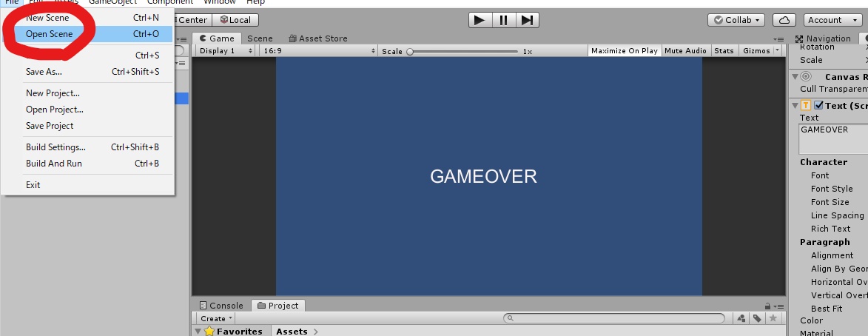This screenshot has width=868, height=336.
Task: Adjust the Game view Scale slider
Action: [464, 51]
